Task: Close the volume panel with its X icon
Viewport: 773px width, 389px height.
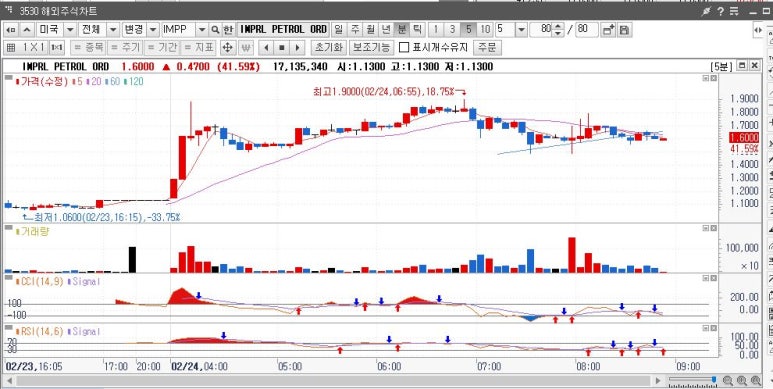Action: 713,228
